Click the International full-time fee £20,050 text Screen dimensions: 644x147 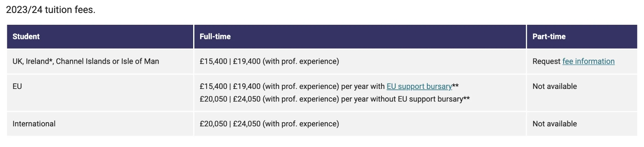coord(213,124)
